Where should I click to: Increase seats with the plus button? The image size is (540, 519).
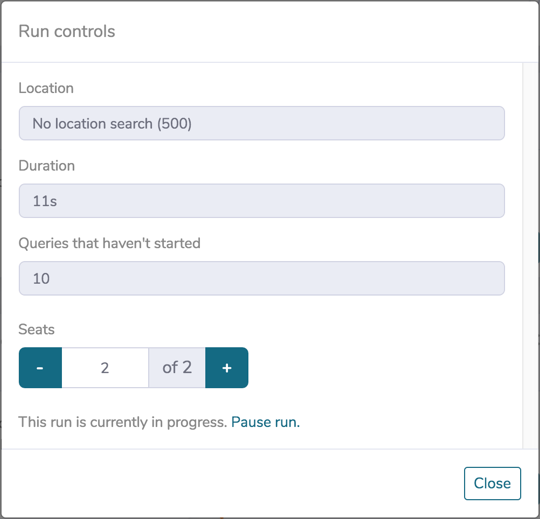point(227,367)
